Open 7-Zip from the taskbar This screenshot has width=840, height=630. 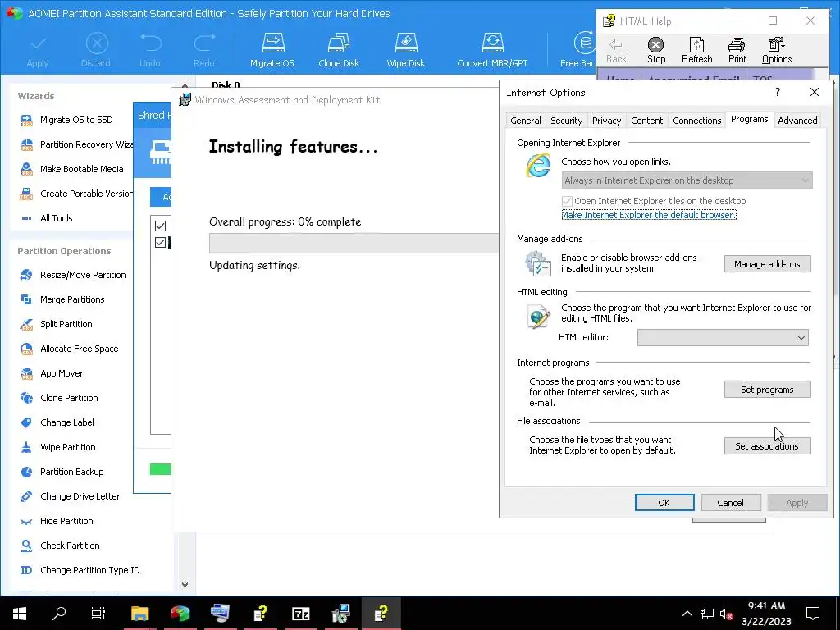pyautogui.click(x=300, y=613)
